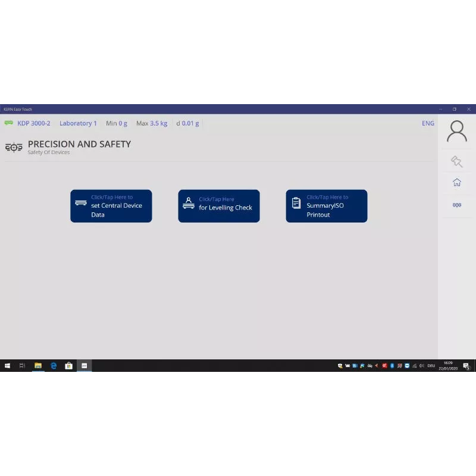The width and height of the screenshot is (476, 476).
Task: Click the taskbar clock and date
Action: [x=448, y=366]
